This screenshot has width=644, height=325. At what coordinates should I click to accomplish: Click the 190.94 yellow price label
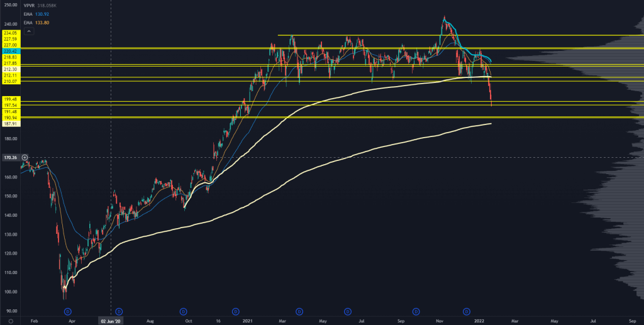9,118
